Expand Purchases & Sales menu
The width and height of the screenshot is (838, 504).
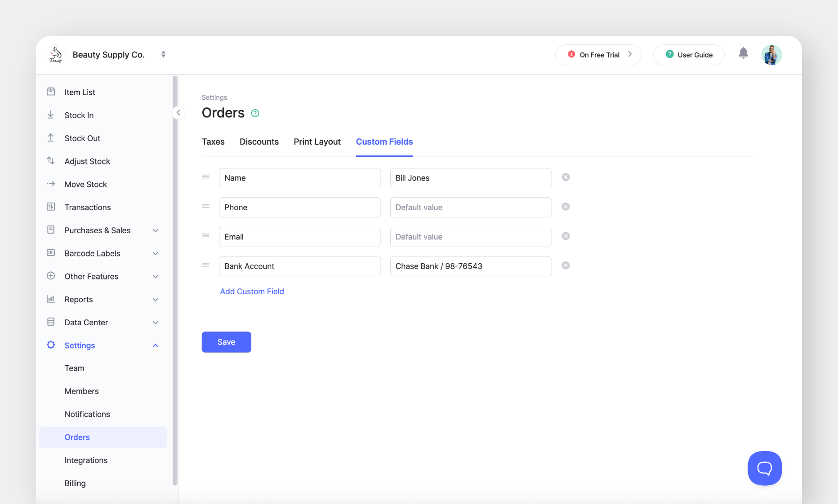tap(156, 230)
